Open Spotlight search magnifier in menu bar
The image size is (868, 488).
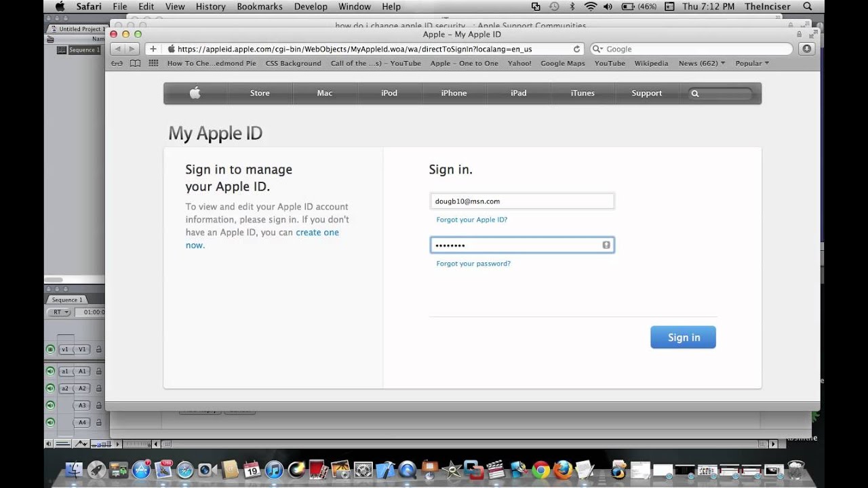(806, 7)
